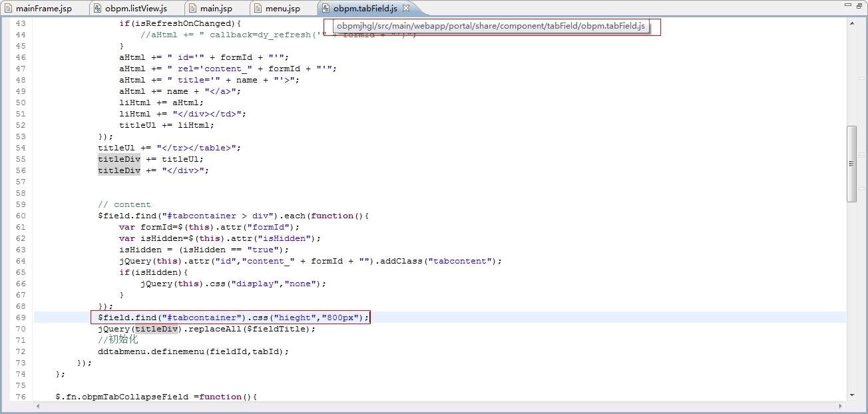
Task: Click the "#tabcontainer > div" each line
Action: 234,216
